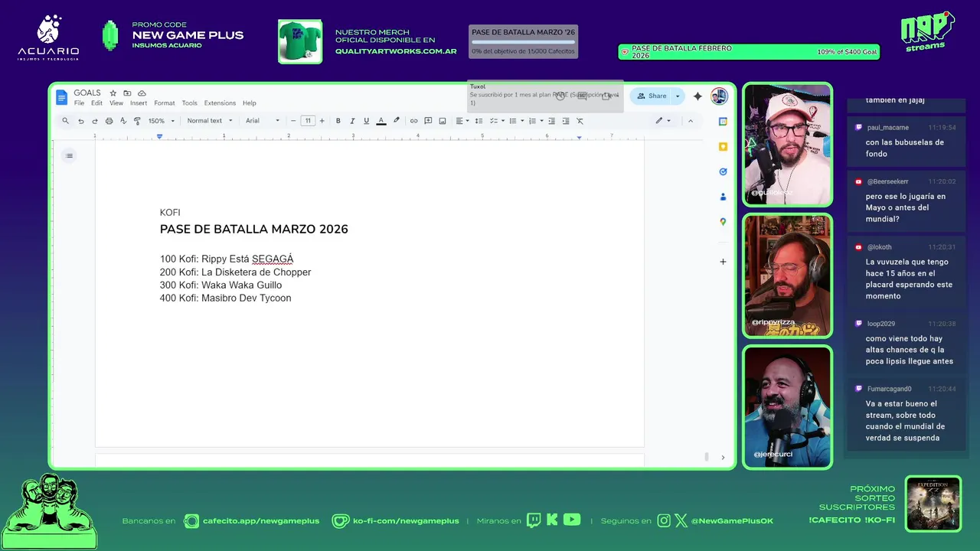Open the text color picker
The image size is (980, 551).
click(x=381, y=121)
